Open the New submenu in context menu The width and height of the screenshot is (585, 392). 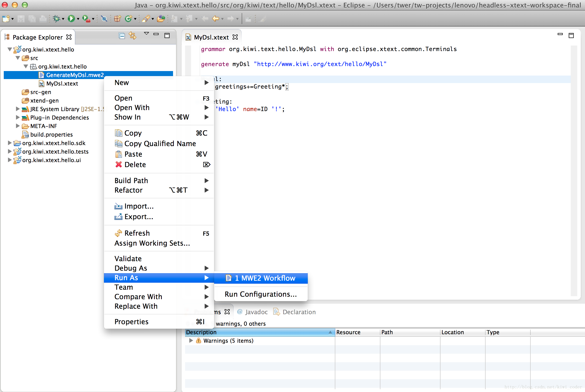click(x=159, y=83)
